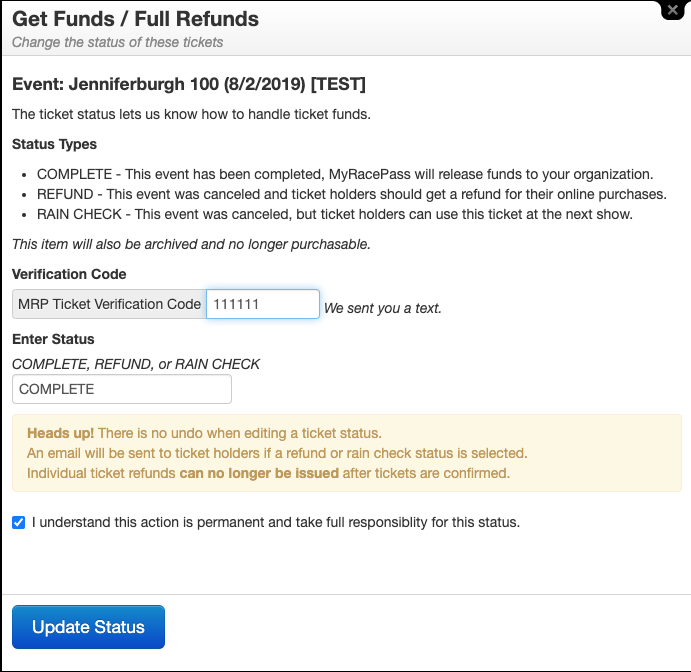Click the bold 'can no longer be issued' text
The image size is (691, 672).
point(259,473)
